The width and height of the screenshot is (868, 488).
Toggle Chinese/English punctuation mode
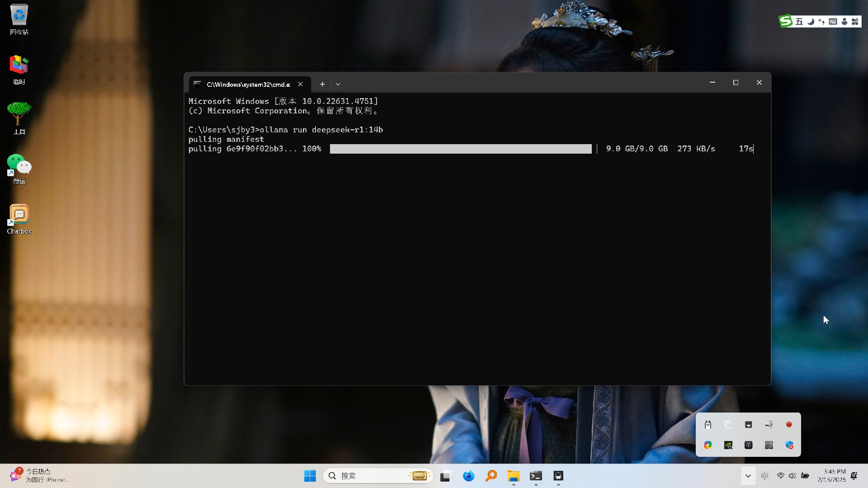[x=821, y=21]
